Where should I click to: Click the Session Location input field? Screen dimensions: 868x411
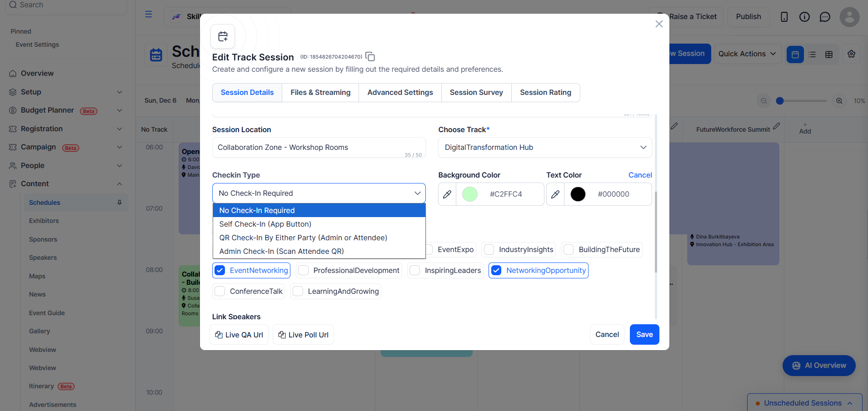(319, 148)
